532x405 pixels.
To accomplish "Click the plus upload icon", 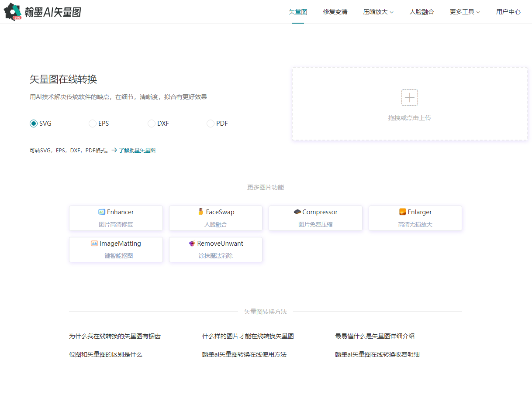I will (x=409, y=97).
